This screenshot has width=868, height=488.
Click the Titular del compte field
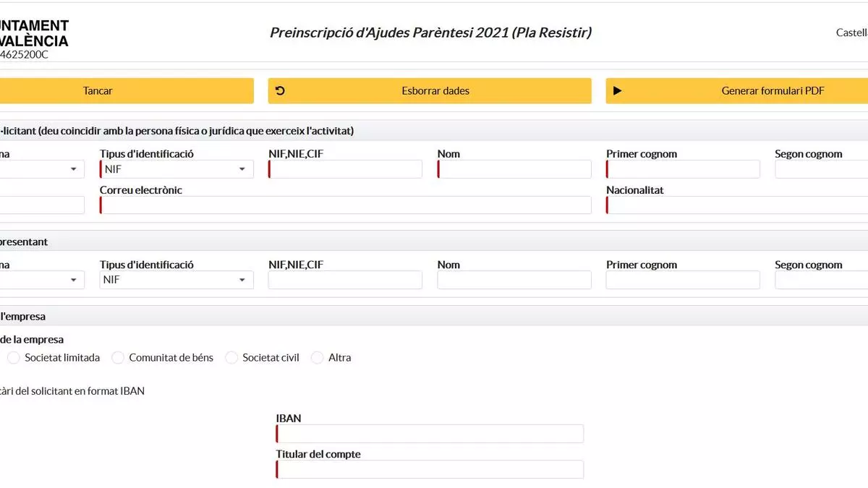click(430, 469)
